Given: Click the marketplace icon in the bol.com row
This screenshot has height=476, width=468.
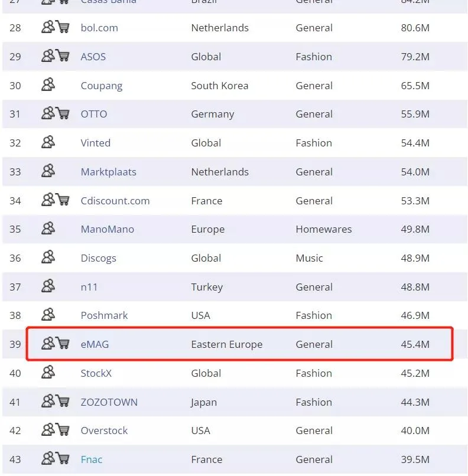Looking at the screenshot, I should point(48,27).
